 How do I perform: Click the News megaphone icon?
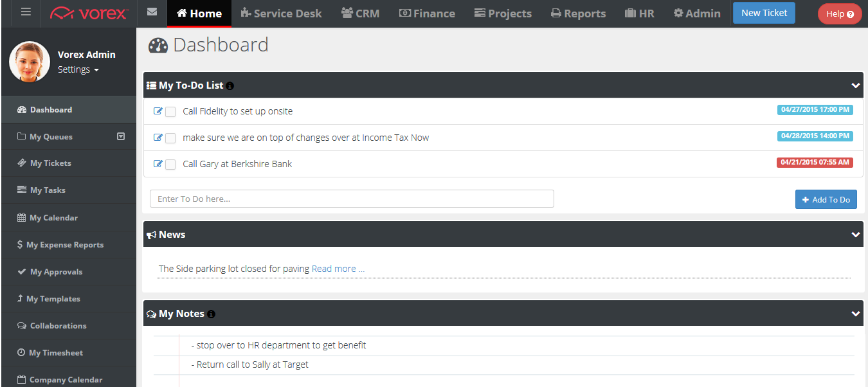[152, 235]
